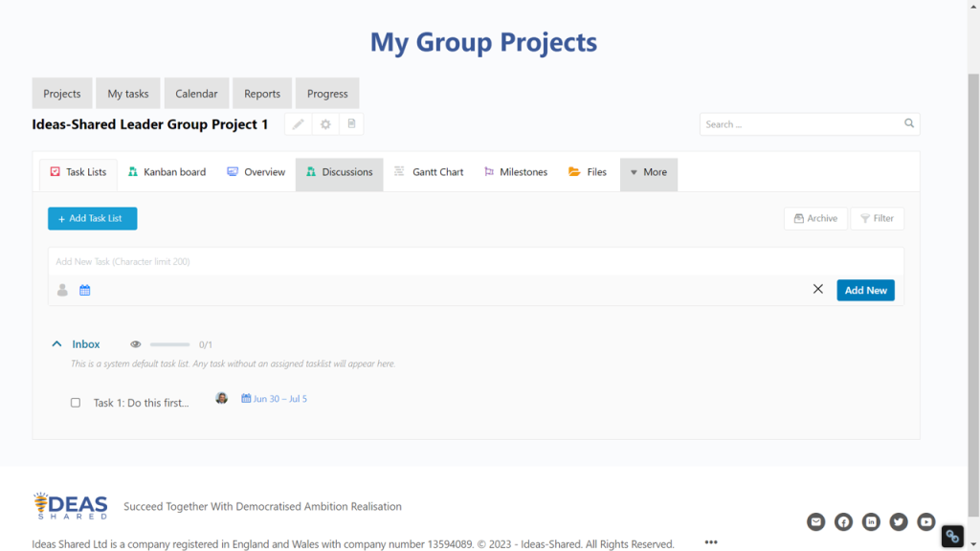Open the Gantt Chart tab

(429, 172)
